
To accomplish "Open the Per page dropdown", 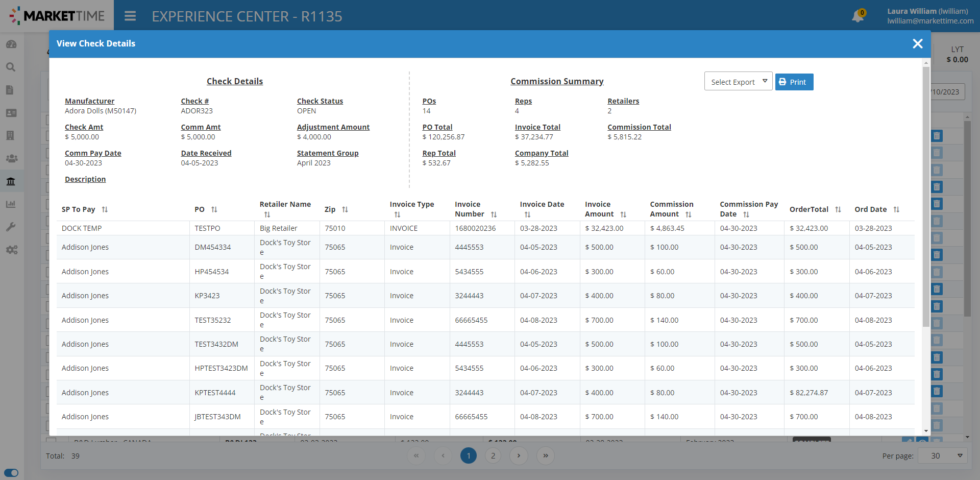I will pos(942,455).
